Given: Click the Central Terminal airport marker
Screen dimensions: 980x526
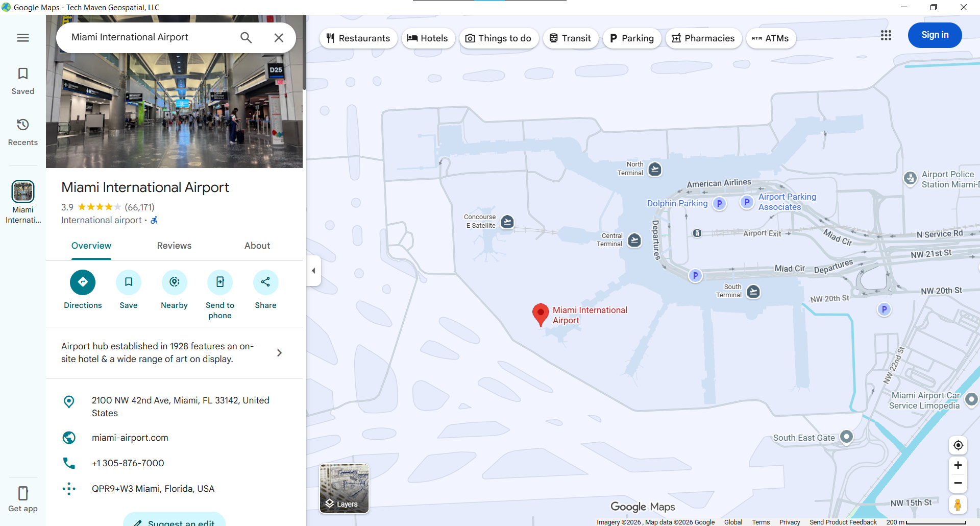Looking at the screenshot, I should click(x=634, y=240).
